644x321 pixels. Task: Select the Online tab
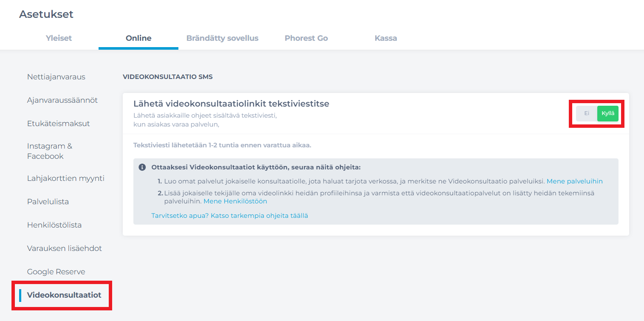pyautogui.click(x=138, y=38)
